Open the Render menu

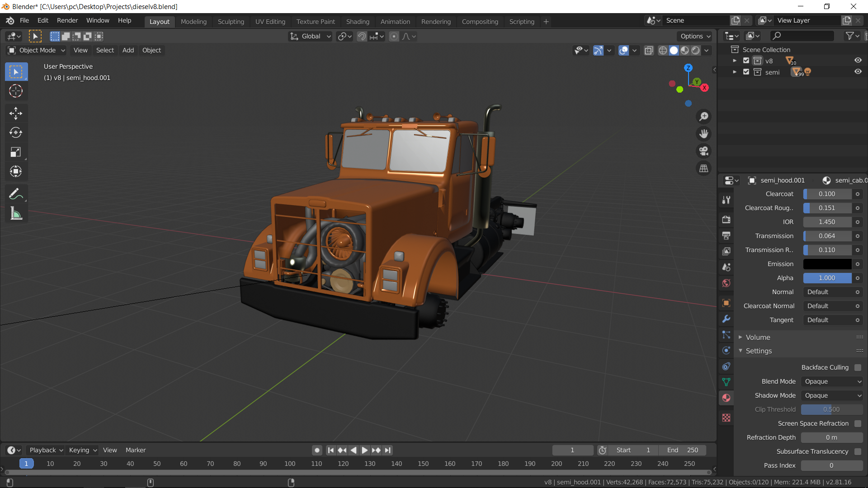pos(67,20)
